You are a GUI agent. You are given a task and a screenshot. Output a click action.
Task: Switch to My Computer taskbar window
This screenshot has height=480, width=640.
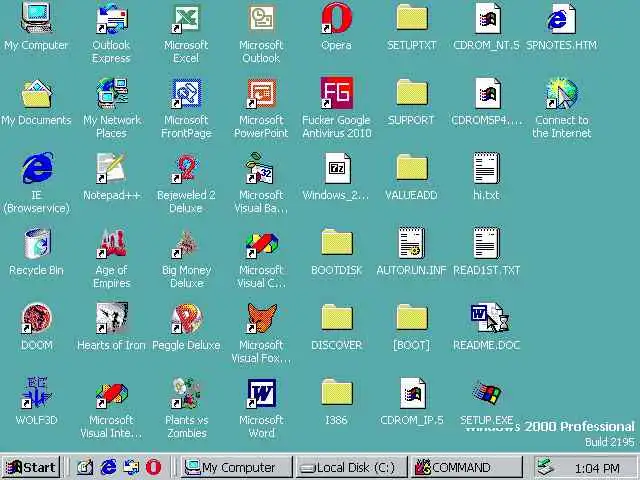236,467
